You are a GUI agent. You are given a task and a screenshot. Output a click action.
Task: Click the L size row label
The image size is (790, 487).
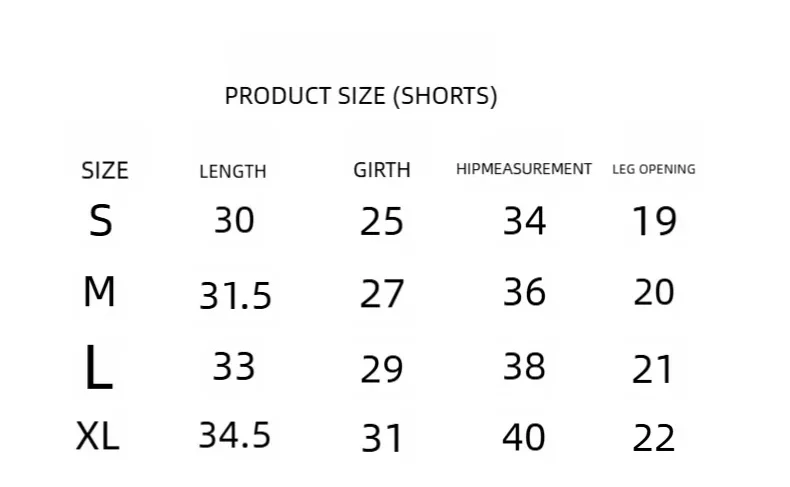pyautogui.click(x=98, y=368)
